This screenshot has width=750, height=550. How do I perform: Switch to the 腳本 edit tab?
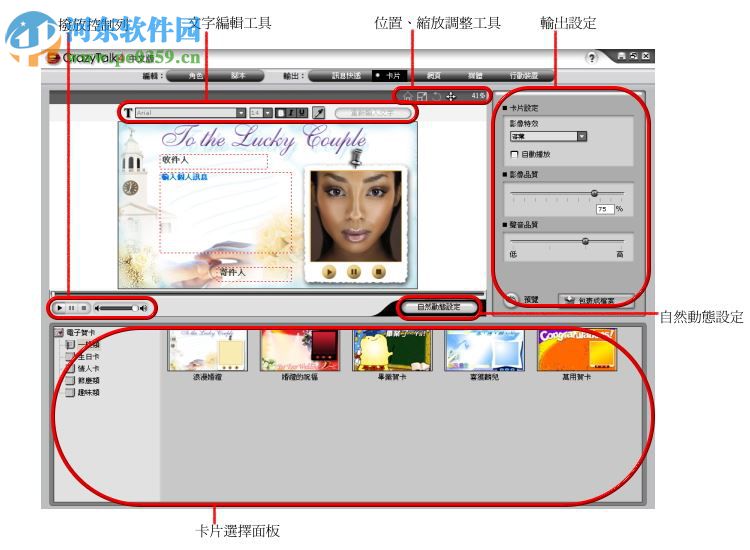coord(238,76)
